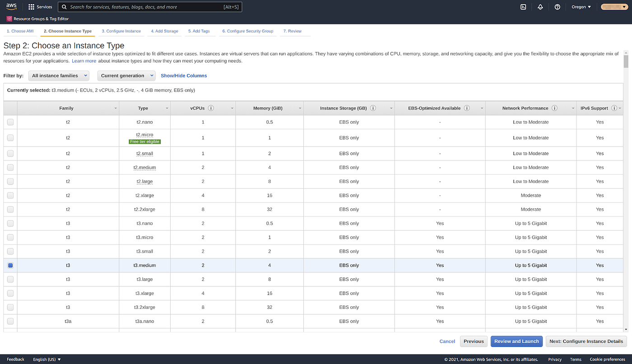Open the Oregon region selector
This screenshot has width=632, height=364.
click(x=581, y=7)
